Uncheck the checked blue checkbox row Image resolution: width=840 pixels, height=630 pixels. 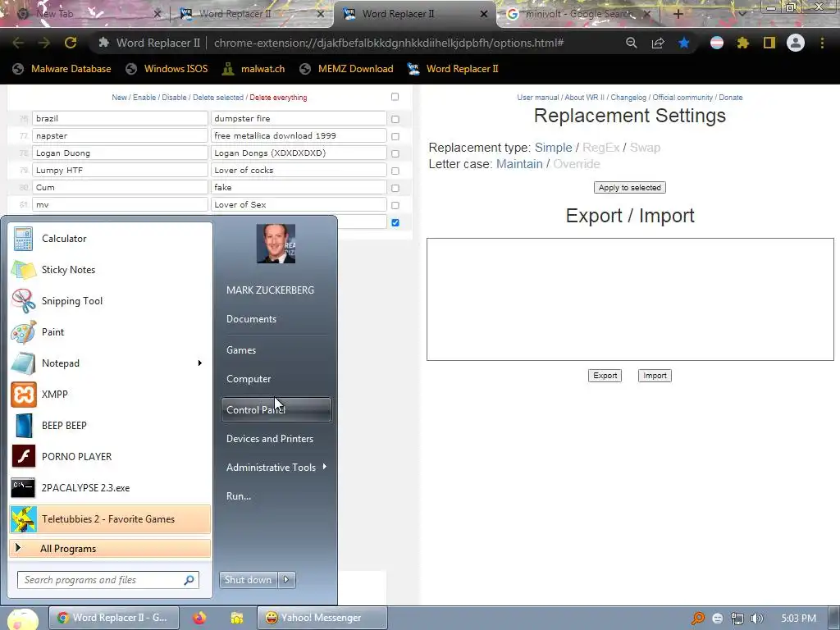click(395, 222)
